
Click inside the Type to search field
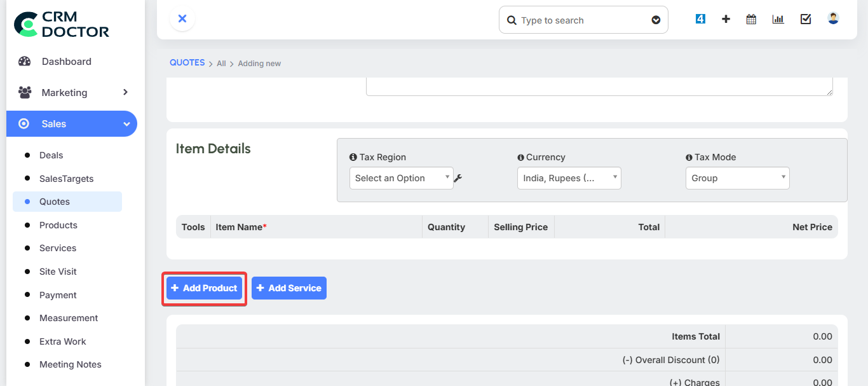click(x=575, y=20)
